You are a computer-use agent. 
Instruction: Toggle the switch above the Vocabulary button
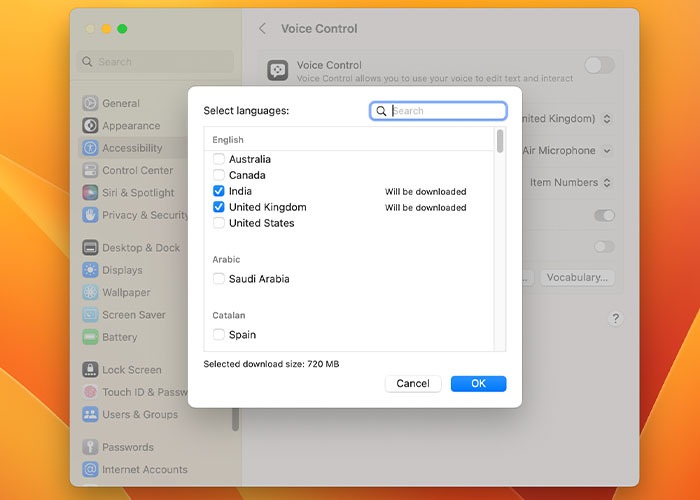click(x=604, y=246)
